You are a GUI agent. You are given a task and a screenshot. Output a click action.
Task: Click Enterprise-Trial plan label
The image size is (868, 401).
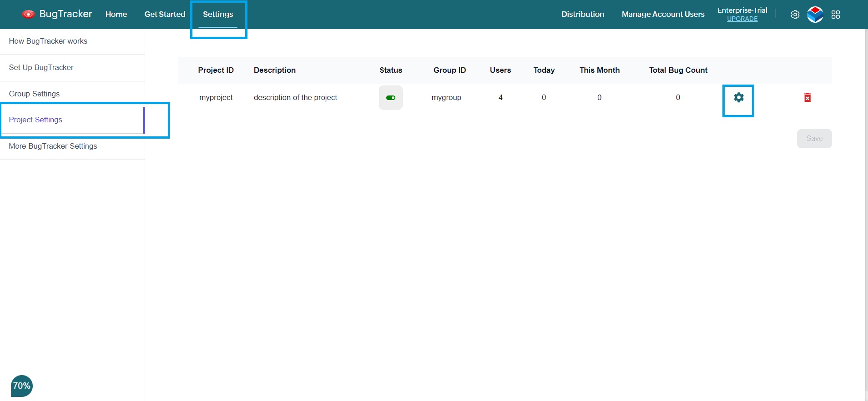tap(742, 10)
